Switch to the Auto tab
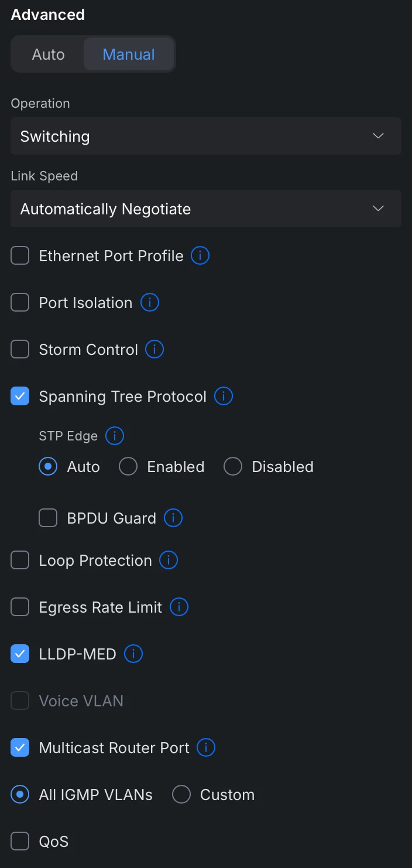Image resolution: width=412 pixels, height=868 pixels. pyautogui.click(x=48, y=54)
